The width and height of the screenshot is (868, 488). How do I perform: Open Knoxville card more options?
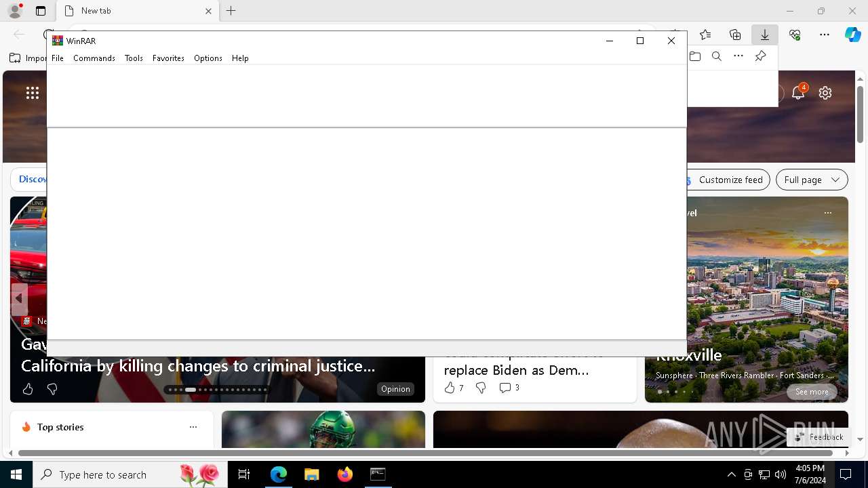point(827,213)
